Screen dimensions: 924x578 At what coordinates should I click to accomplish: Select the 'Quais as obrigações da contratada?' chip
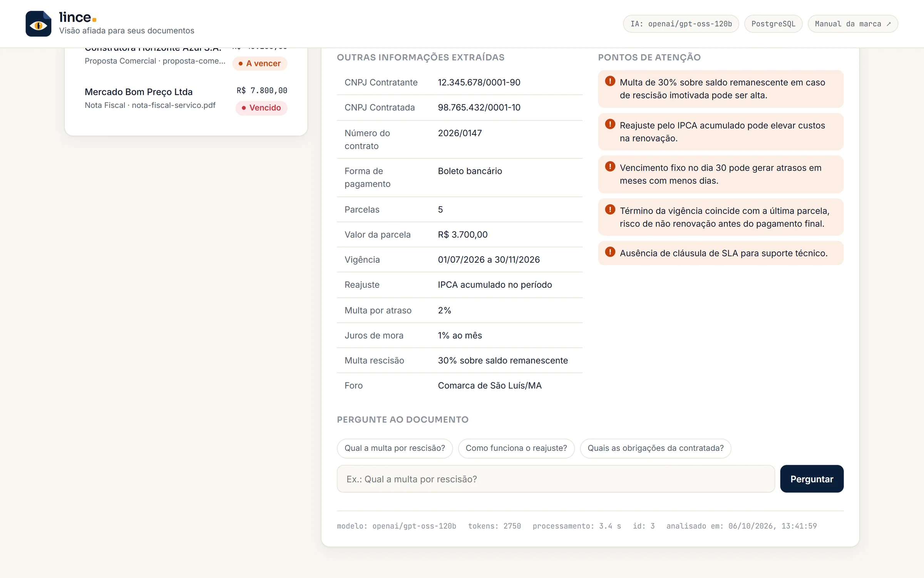click(655, 448)
